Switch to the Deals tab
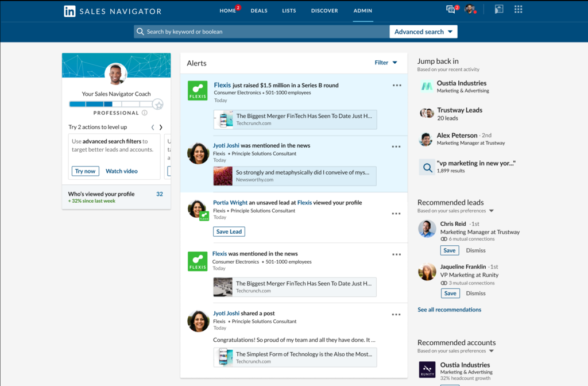 [259, 10]
